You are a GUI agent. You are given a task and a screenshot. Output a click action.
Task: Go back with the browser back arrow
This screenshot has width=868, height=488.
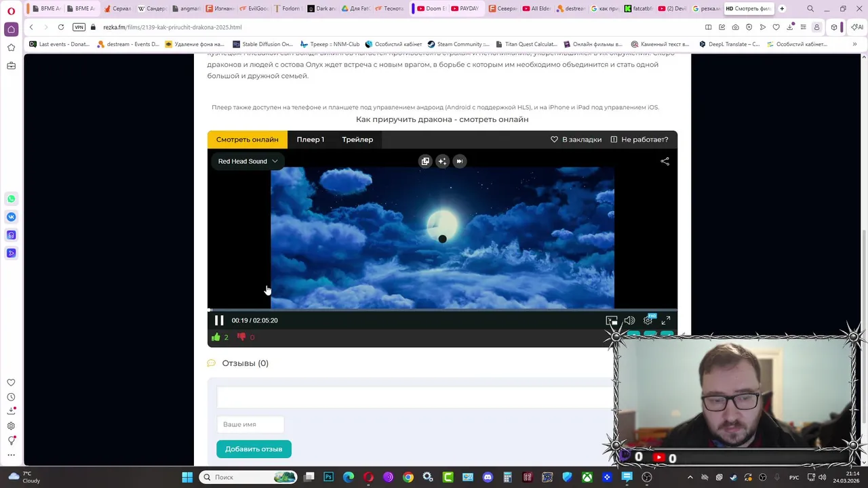click(31, 27)
